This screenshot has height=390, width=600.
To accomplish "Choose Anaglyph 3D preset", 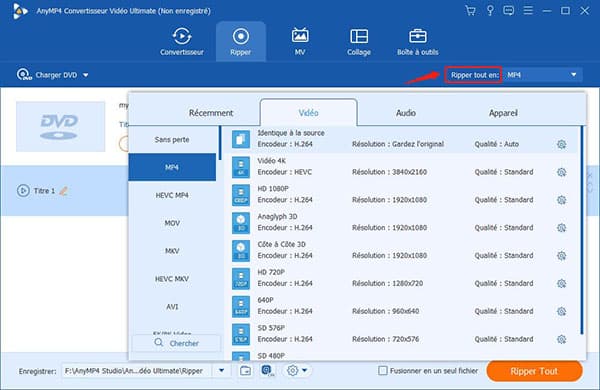I will (400, 223).
